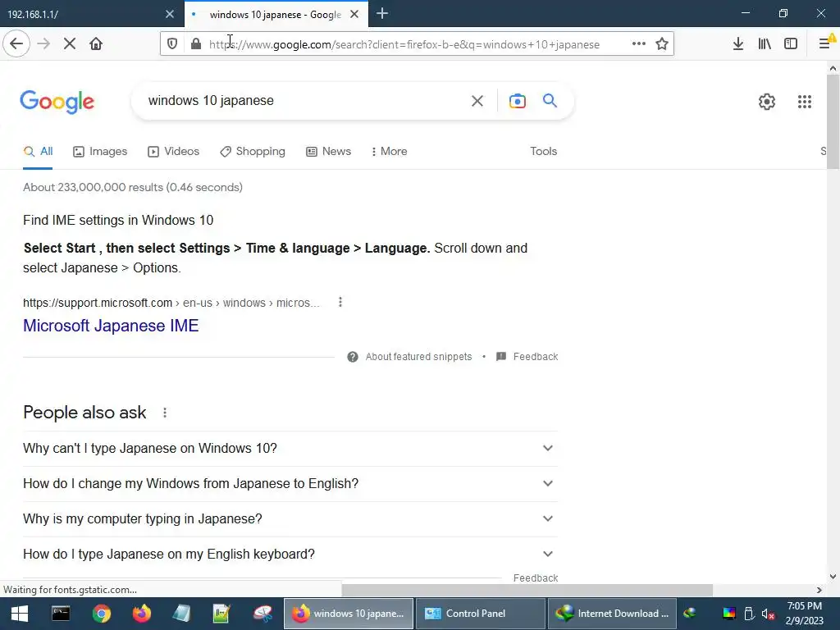
Task: Open a new browser tab
Action: click(x=382, y=14)
